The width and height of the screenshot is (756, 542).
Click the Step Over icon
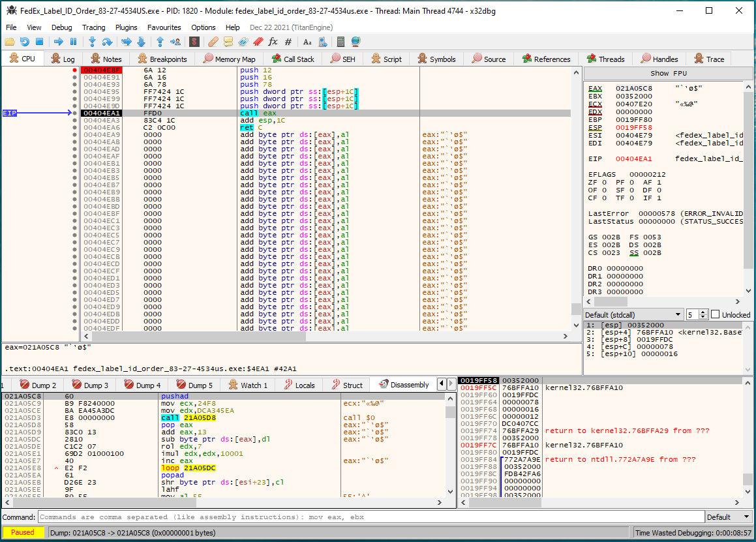pos(107,42)
